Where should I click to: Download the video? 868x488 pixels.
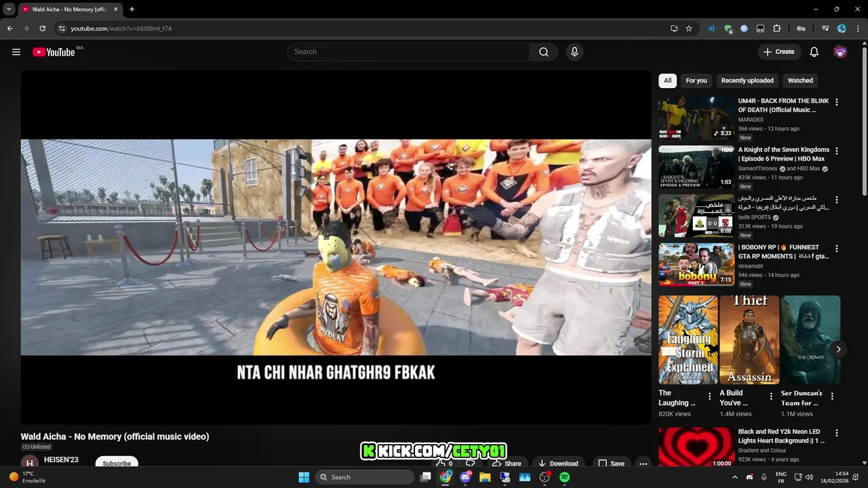click(x=557, y=464)
